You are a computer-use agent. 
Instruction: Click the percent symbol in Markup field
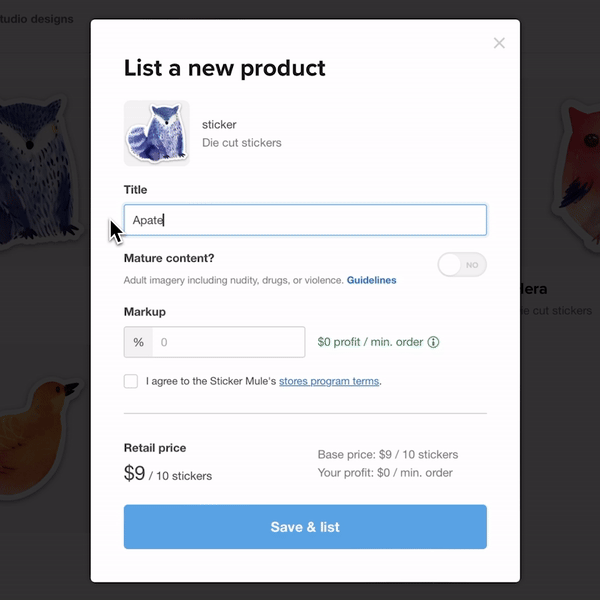(x=138, y=342)
